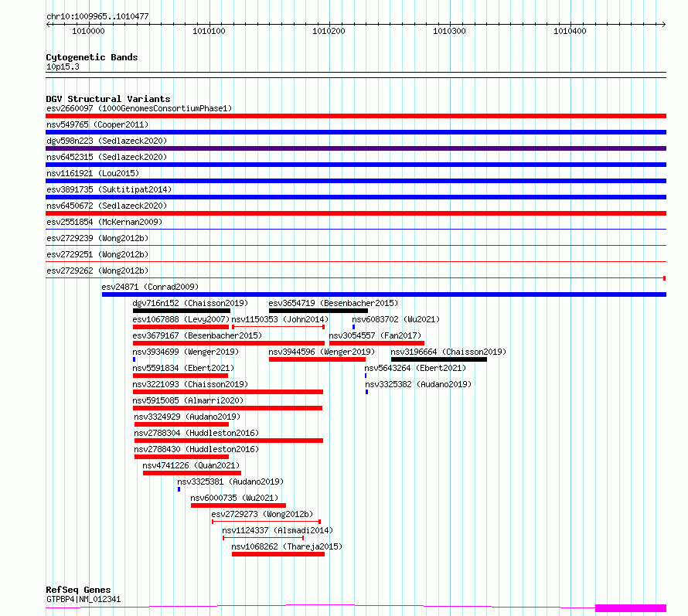Viewport: 688px width, 616px height.
Task: Click magenta exon block of GTPBP4
Action: click(631, 608)
